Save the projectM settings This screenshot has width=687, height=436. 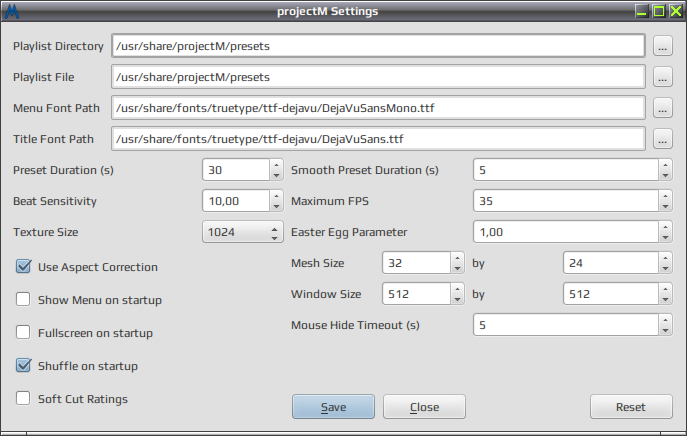333,407
